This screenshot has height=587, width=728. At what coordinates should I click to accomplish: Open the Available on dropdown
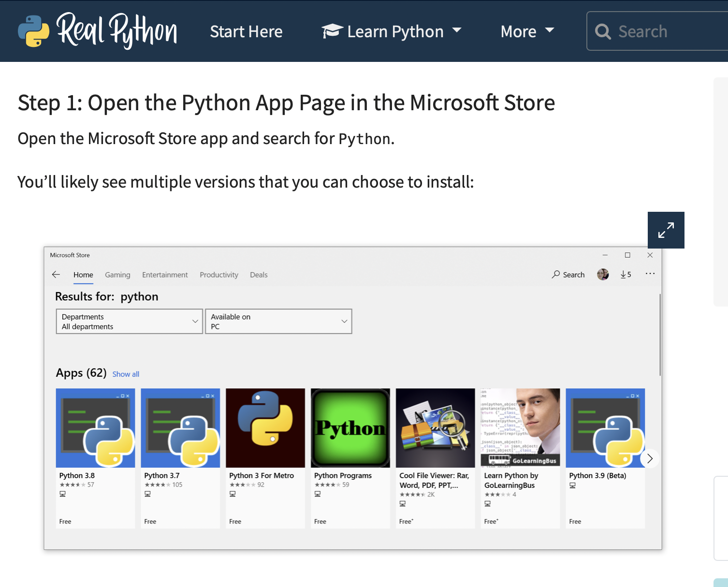pyautogui.click(x=278, y=322)
